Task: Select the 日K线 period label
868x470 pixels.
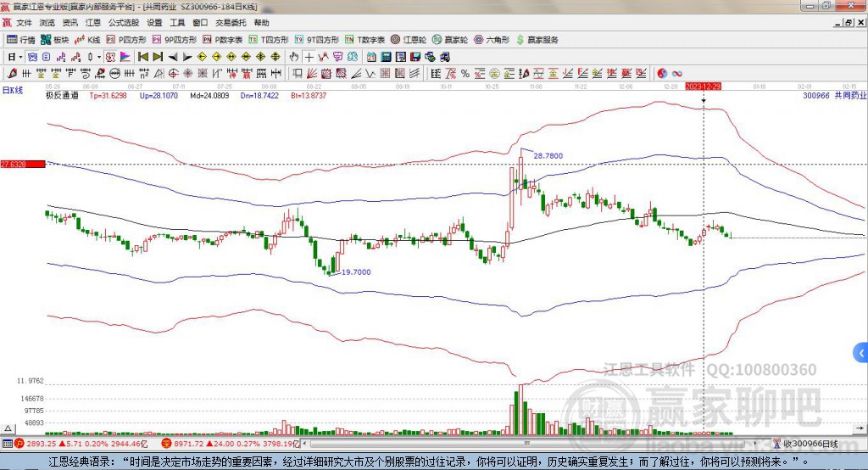Action: point(12,90)
